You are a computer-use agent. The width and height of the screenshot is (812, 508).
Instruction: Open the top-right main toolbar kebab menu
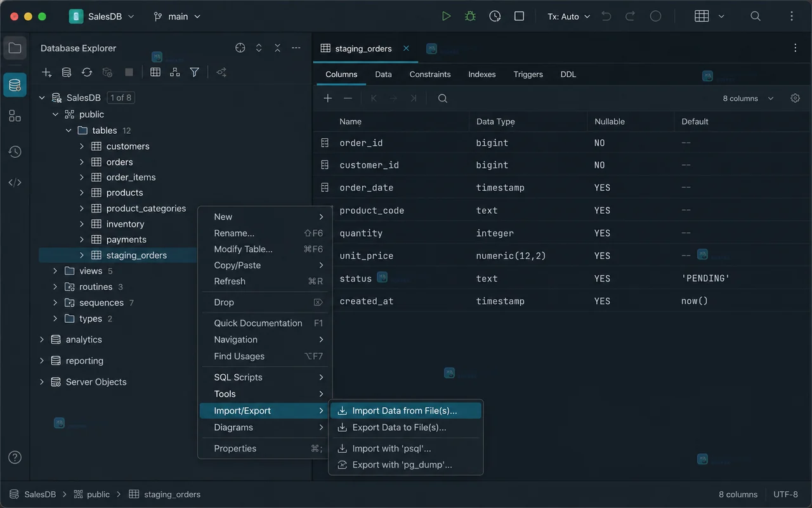(792, 16)
